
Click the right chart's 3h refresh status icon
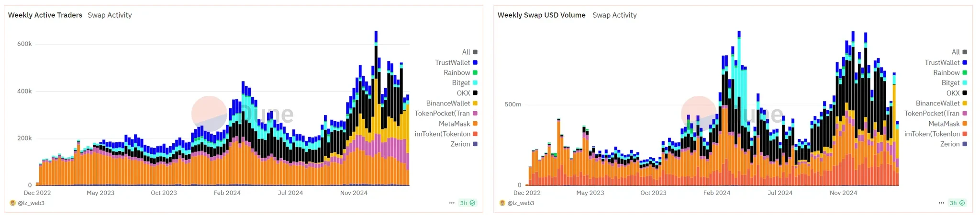[957, 203]
